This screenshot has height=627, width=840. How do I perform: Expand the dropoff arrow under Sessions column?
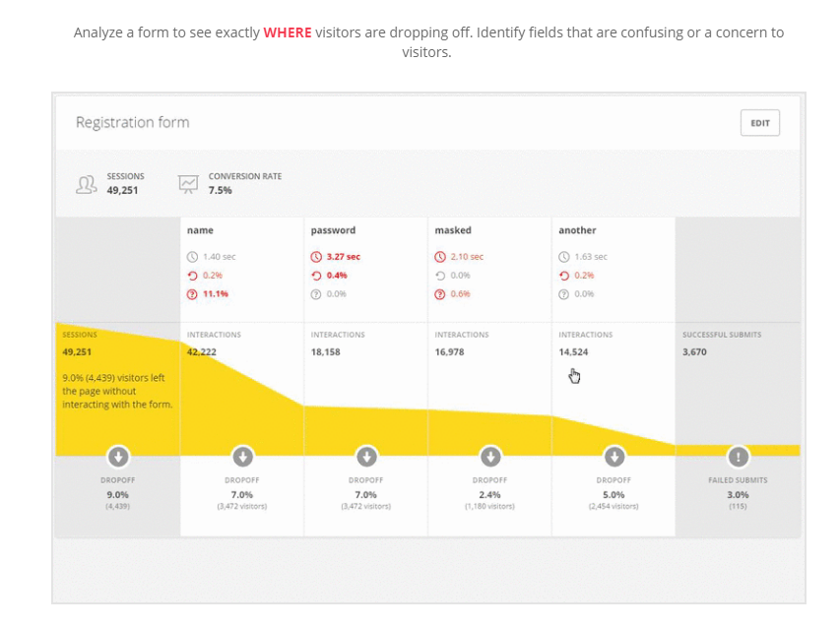pos(117,457)
